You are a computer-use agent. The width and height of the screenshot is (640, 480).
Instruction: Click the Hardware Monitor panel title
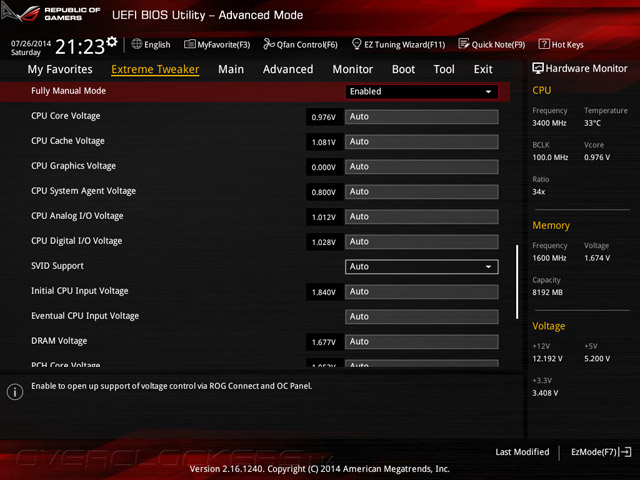pyautogui.click(x=586, y=69)
